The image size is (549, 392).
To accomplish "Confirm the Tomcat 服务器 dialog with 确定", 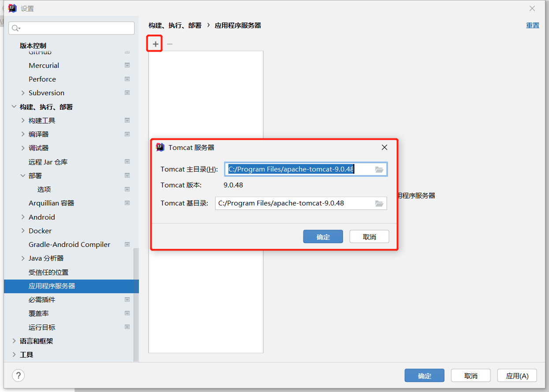I will tap(323, 236).
